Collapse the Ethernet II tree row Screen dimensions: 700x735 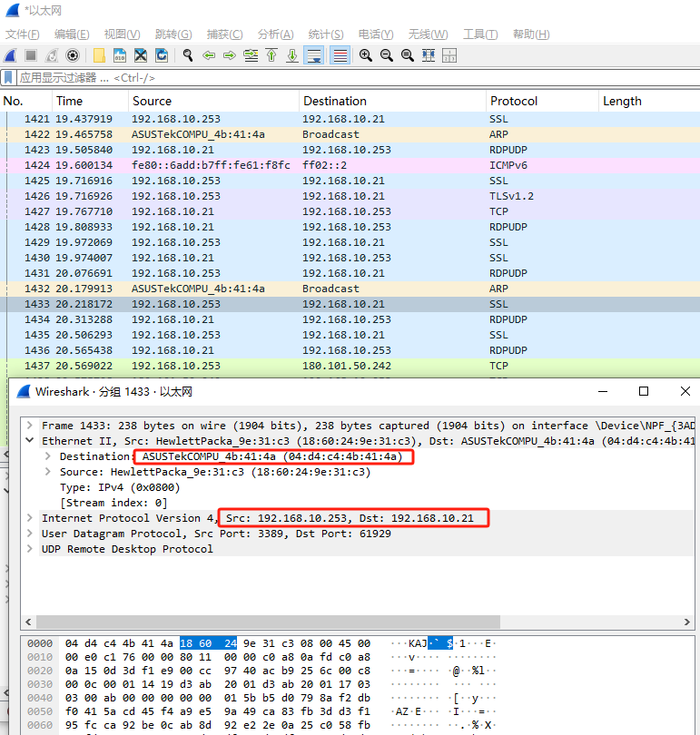(x=30, y=441)
